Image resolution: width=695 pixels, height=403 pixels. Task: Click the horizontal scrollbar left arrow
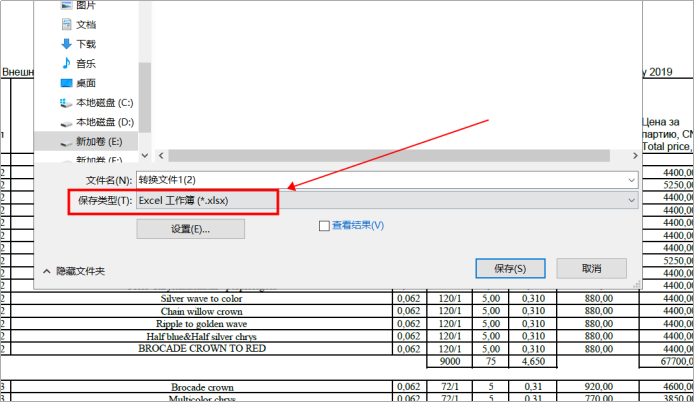(x=161, y=156)
